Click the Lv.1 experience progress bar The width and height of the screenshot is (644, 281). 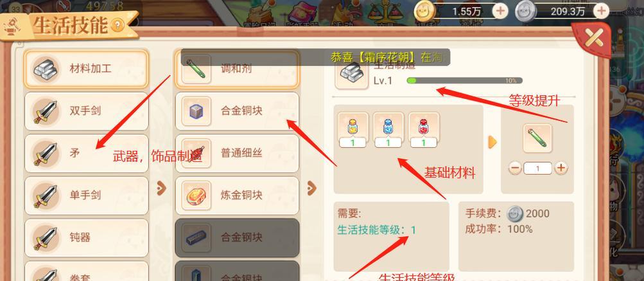[x=464, y=80]
